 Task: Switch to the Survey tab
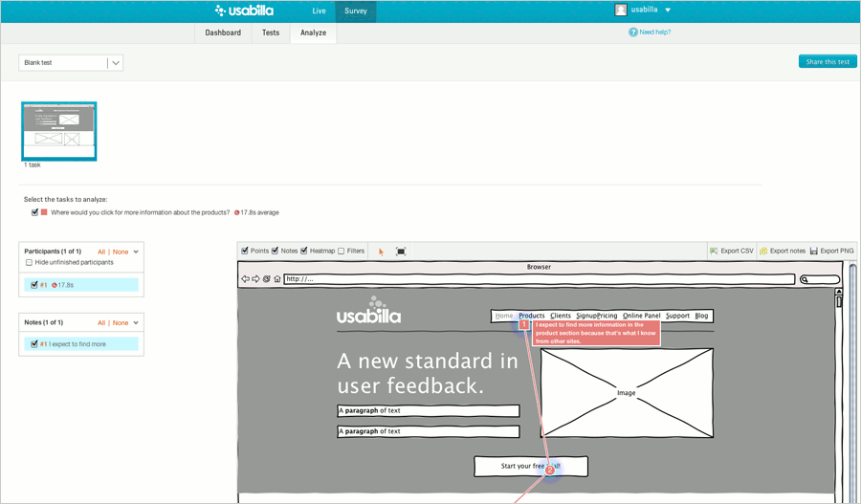[356, 11]
